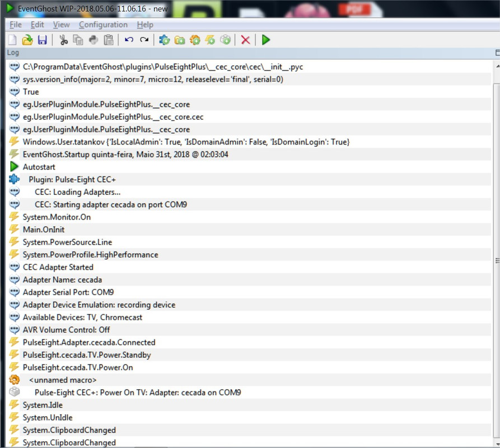Add an action with the cube-plus icon
500x448 pixels.
pyautogui.click(x=226, y=40)
